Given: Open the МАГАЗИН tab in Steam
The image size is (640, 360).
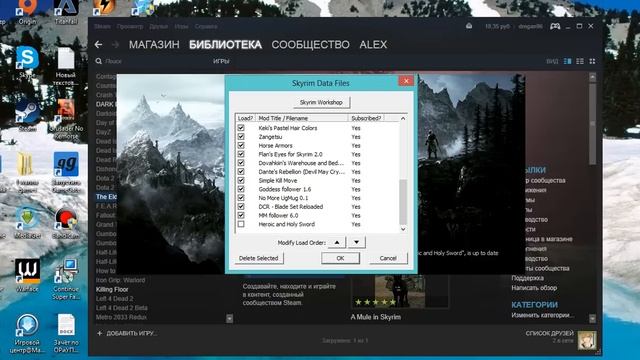Looking at the screenshot, I should [154, 44].
